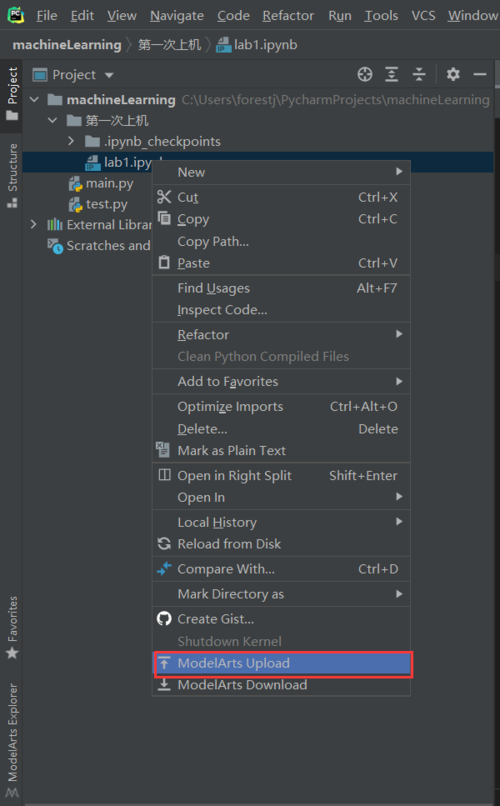Viewport: 500px width, 806px height.
Task: Click the locate target icon in Project toolbar
Action: pyautogui.click(x=365, y=75)
